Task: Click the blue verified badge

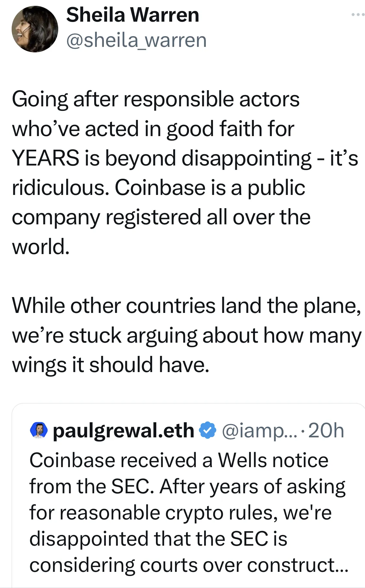Action: (207, 431)
